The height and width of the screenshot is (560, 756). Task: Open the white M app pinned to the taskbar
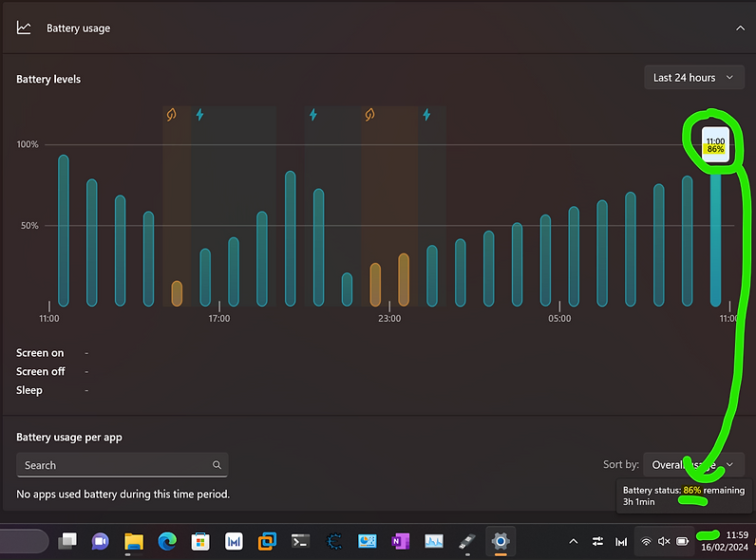click(x=234, y=541)
